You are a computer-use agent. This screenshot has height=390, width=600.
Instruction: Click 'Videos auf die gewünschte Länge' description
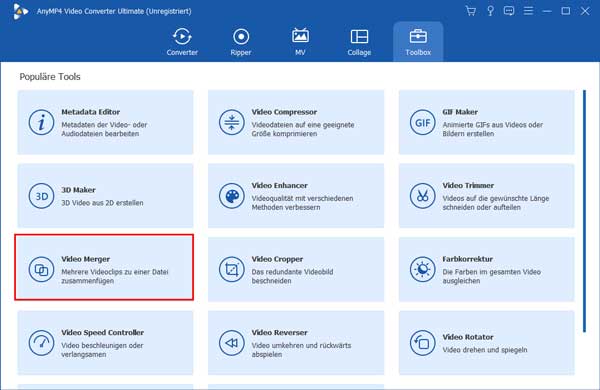496,202
